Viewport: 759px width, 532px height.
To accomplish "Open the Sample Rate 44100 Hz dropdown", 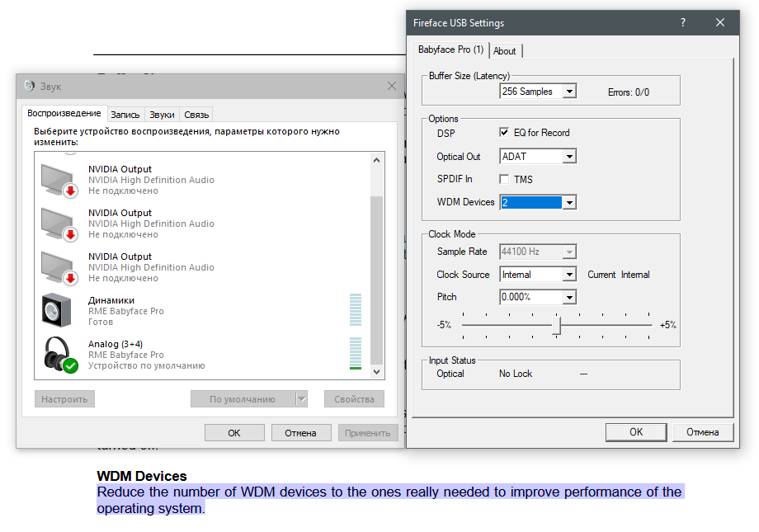I will [x=570, y=252].
